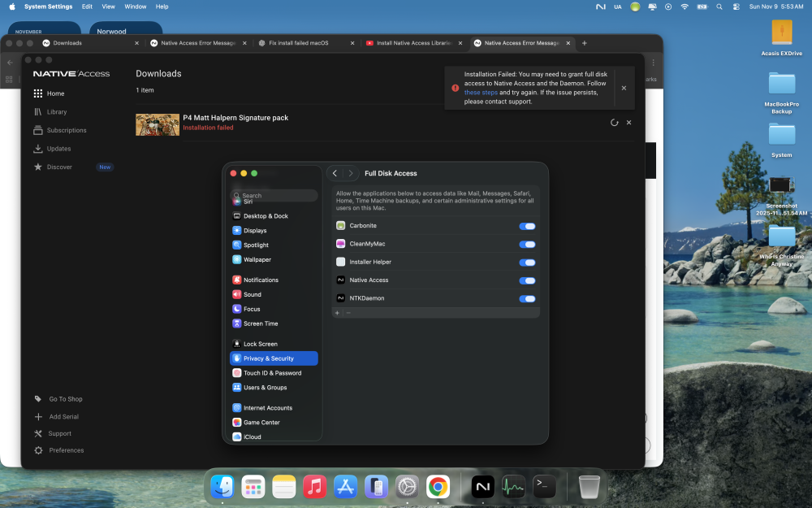
Task: Open the Edit menu
Action: (87, 7)
